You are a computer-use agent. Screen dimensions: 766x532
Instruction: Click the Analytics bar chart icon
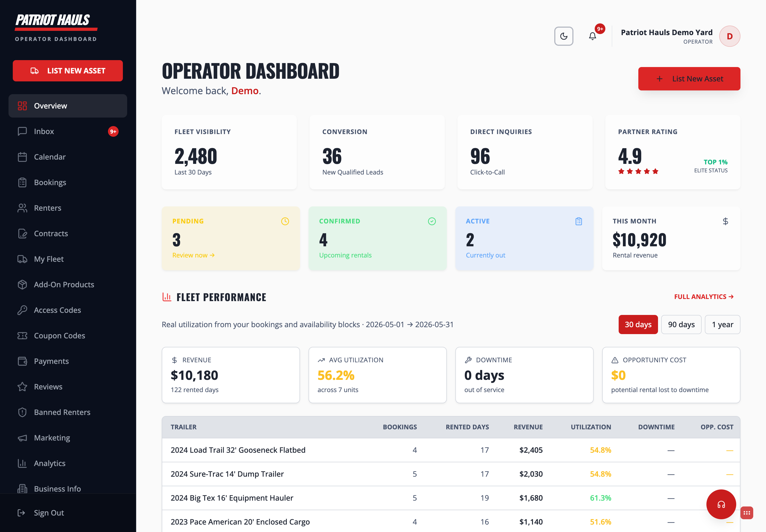[22, 463]
